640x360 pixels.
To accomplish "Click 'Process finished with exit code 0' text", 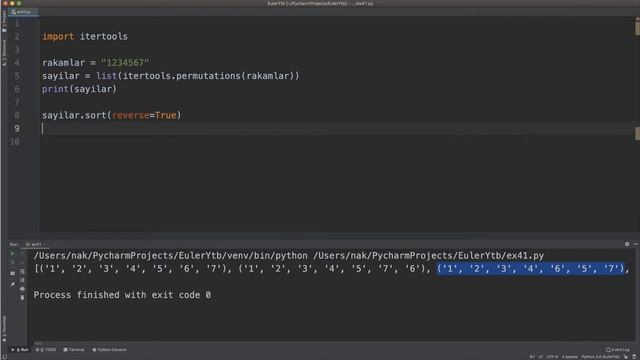I will click(122, 295).
